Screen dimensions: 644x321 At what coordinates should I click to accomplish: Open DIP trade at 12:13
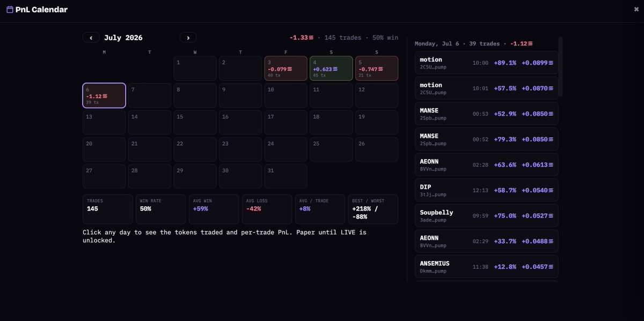[486, 190]
